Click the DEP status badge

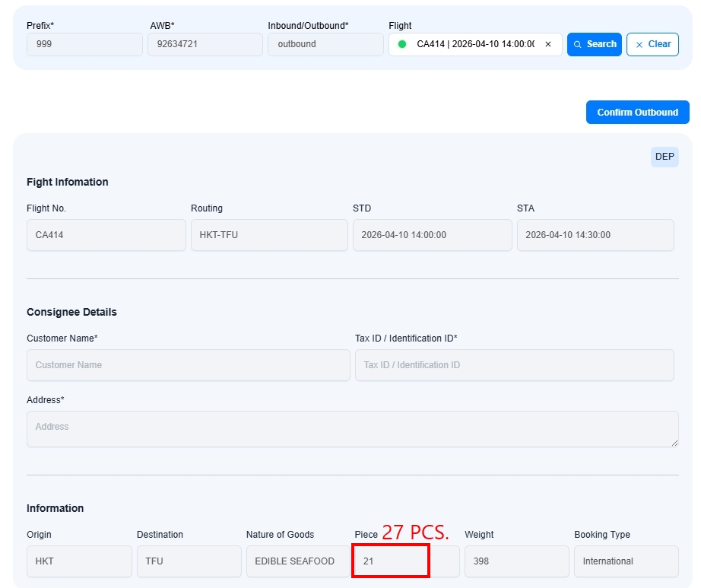665,157
